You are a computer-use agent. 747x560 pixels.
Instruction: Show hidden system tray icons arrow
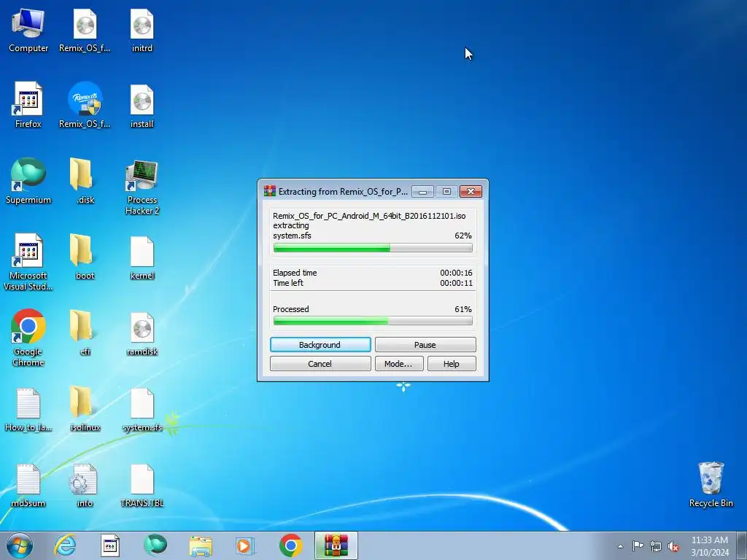(620, 546)
